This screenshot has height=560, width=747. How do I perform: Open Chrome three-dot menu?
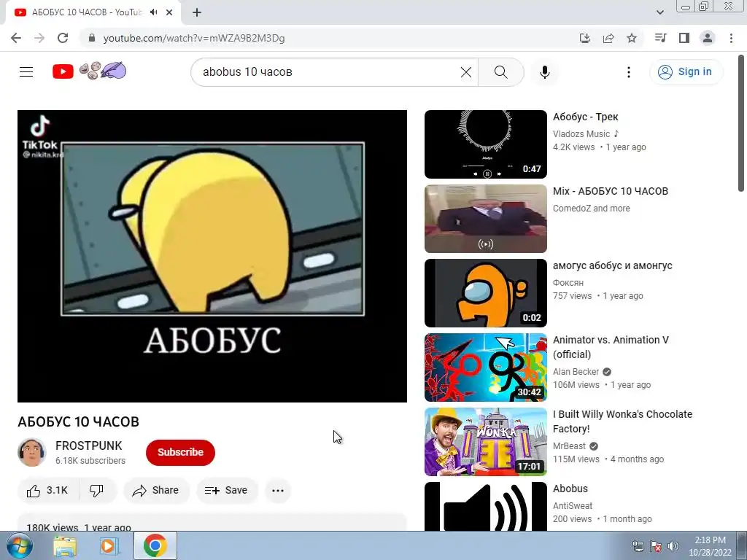731,38
